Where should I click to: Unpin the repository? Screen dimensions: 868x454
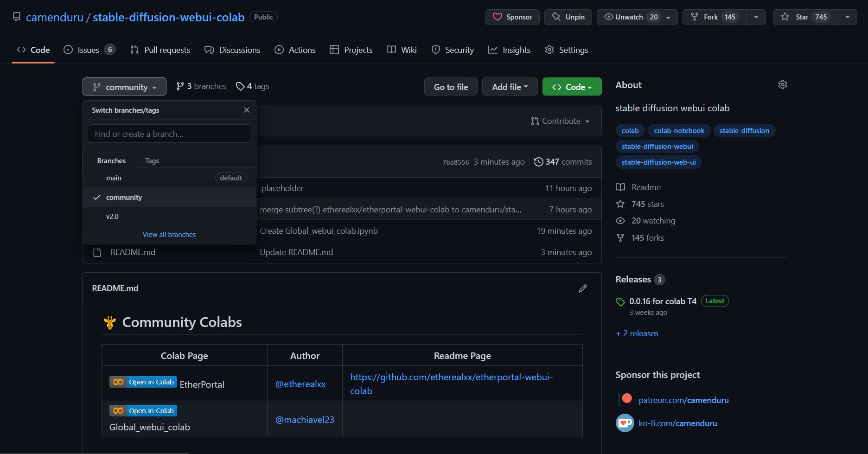click(568, 17)
